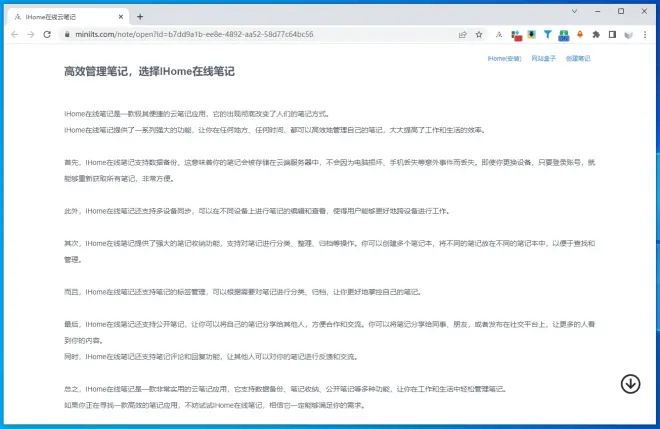Bookmark this page with the star icon
This screenshot has width=660, height=429.
pos(478,34)
